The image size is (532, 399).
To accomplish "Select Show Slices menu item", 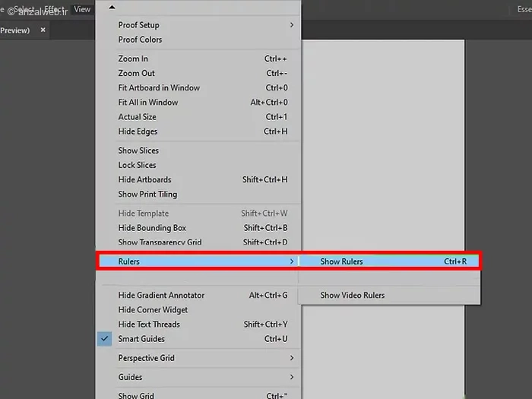I will click(138, 150).
